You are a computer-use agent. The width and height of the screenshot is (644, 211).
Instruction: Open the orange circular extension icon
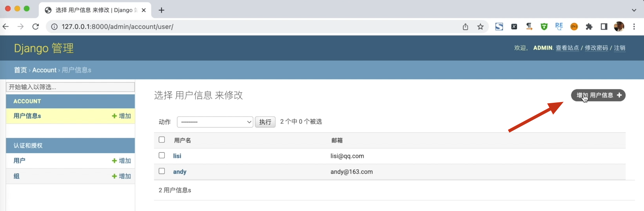tap(574, 27)
